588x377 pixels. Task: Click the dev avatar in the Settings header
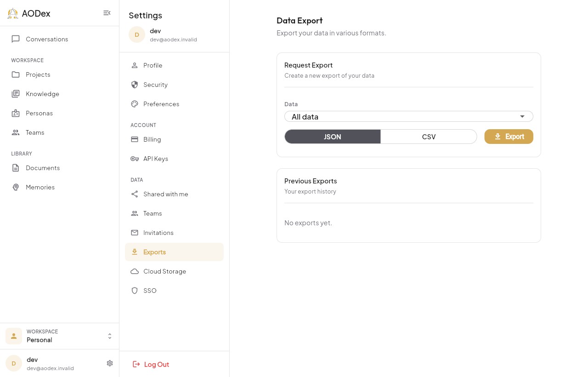pyautogui.click(x=137, y=34)
